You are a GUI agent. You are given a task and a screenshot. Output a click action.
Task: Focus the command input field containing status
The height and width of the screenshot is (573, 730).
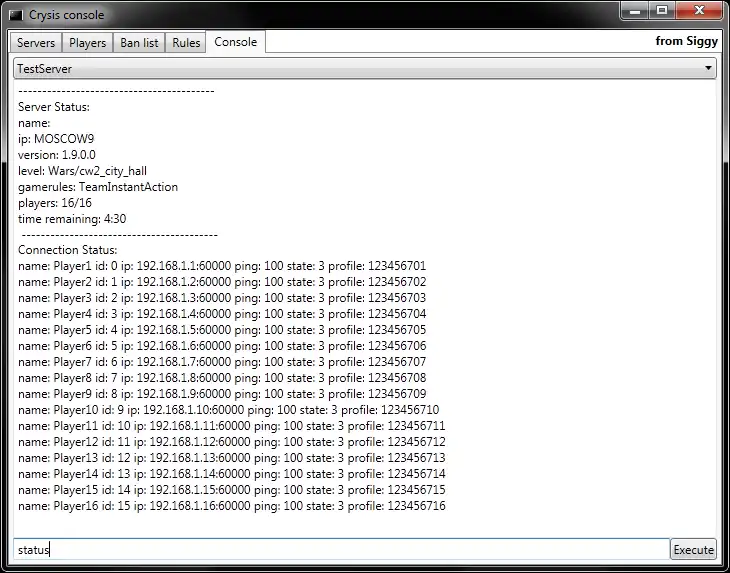(x=341, y=550)
